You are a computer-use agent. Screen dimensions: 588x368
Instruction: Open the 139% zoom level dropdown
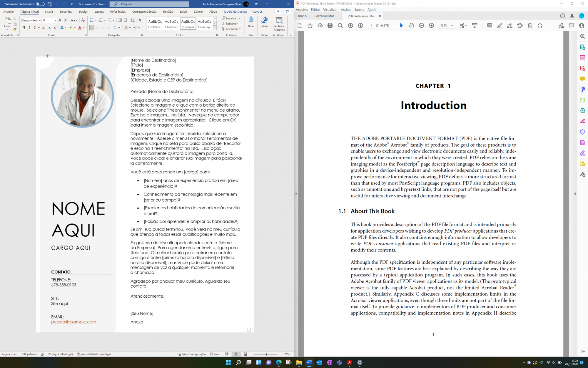coord(452,26)
